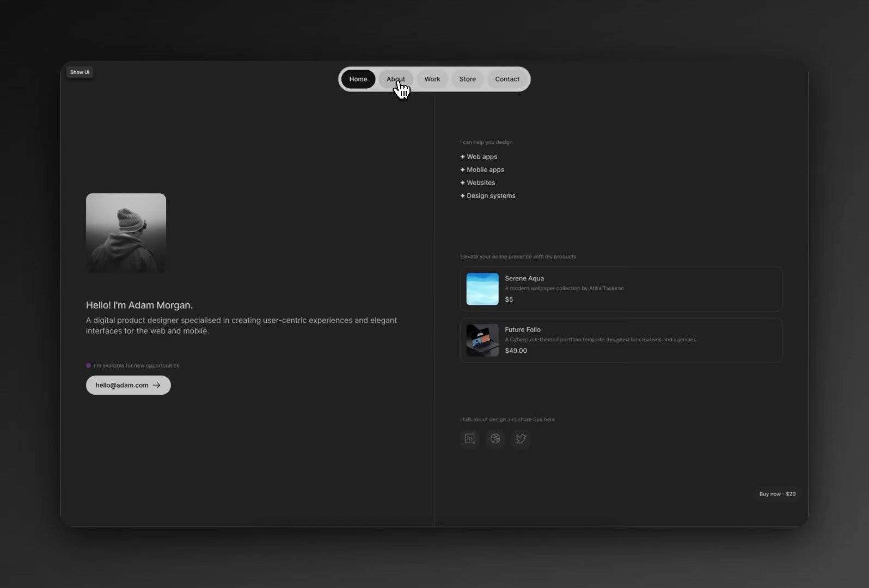Navigate to the Contact tab
This screenshot has width=869, height=588.
[x=507, y=79]
